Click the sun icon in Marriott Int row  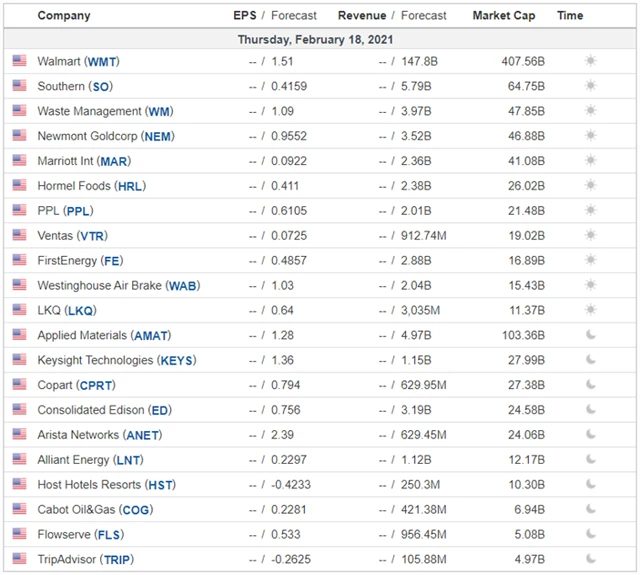[590, 161]
